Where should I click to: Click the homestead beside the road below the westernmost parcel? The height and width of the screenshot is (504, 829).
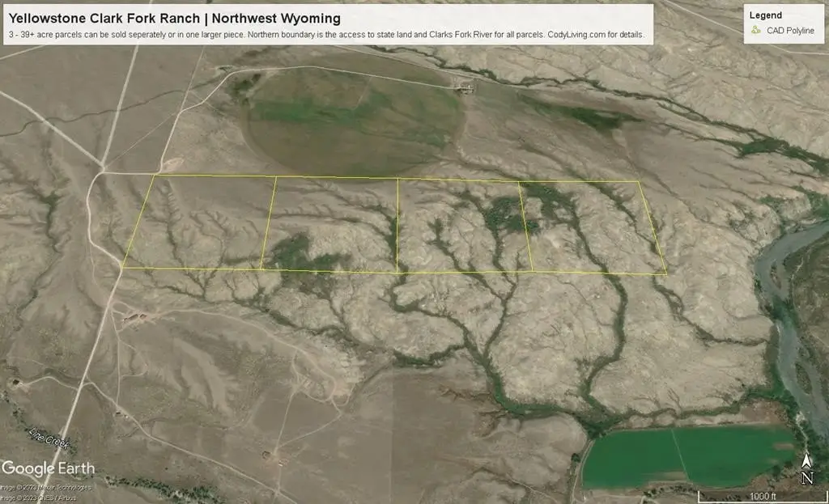point(132,318)
